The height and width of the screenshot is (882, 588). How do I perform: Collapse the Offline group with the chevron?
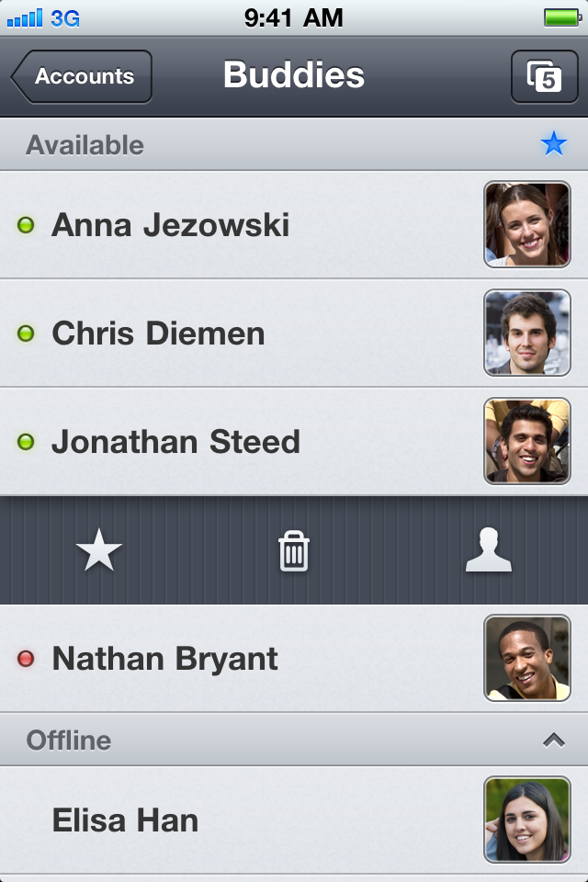point(554,741)
